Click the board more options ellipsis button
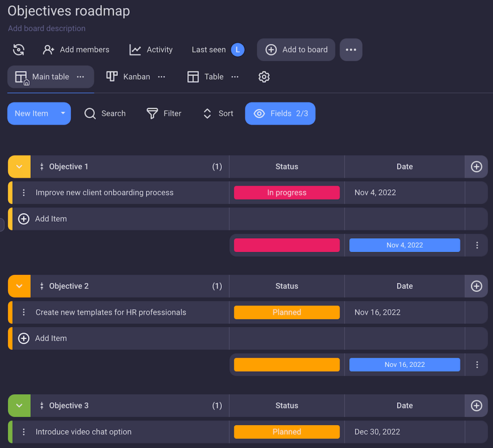This screenshot has height=448, width=493. point(351,50)
